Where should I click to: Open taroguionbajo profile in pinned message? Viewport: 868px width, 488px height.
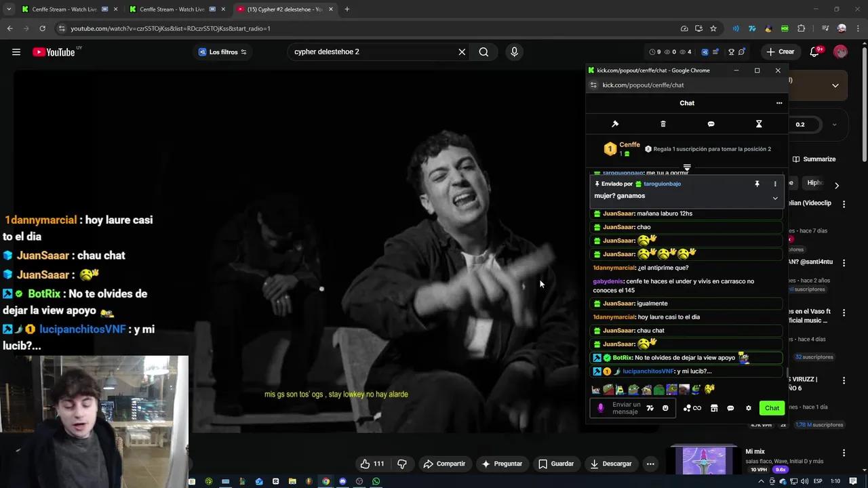click(662, 184)
